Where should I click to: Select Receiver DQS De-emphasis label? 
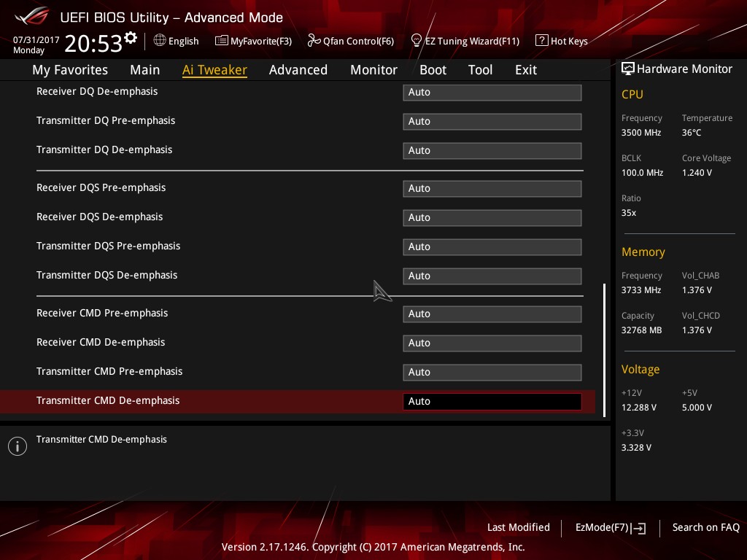click(x=99, y=217)
